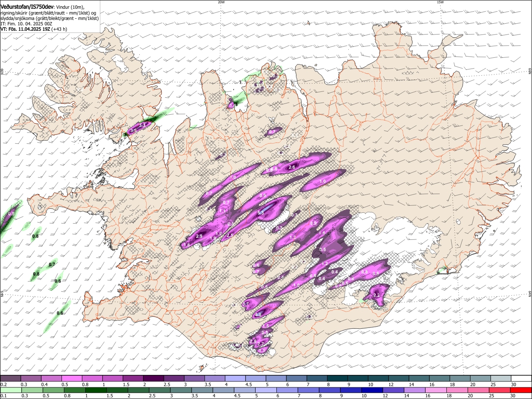Click the 15W longitude label at top
This screenshot has width=532, height=399.
[440, 2]
